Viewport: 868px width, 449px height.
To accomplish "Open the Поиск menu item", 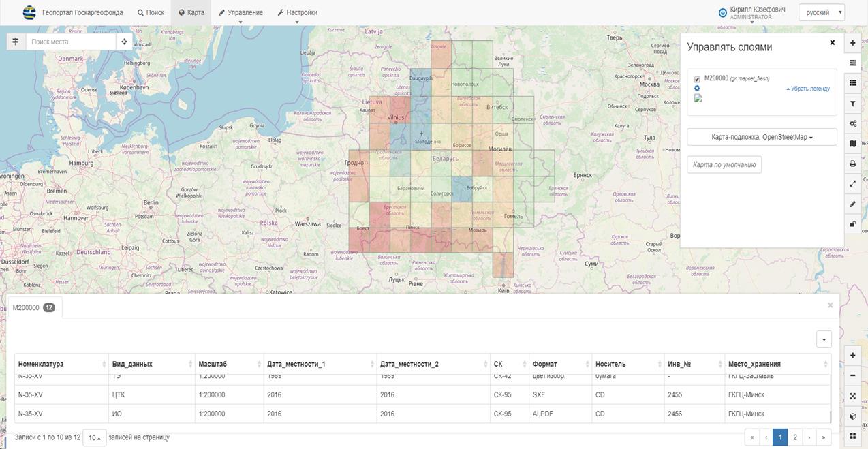I will (x=151, y=12).
